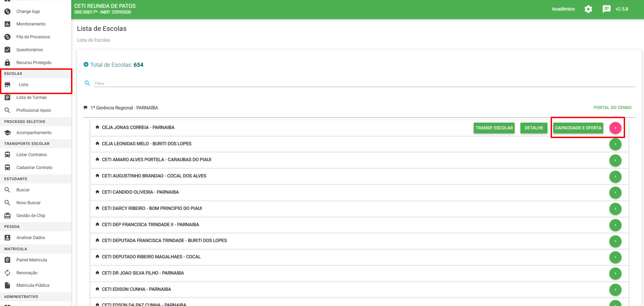This screenshot has width=644, height=306.
Task: Click the Capacidade e Oferta button
Action: pyautogui.click(x=578, y=128)
